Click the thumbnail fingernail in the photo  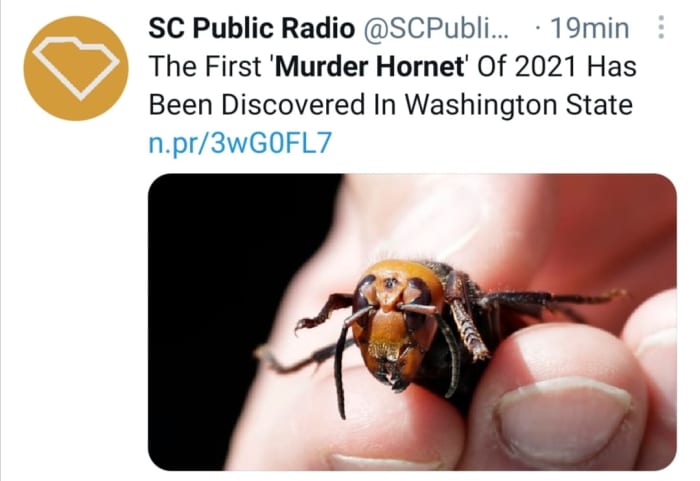click(x=563, y=420)
